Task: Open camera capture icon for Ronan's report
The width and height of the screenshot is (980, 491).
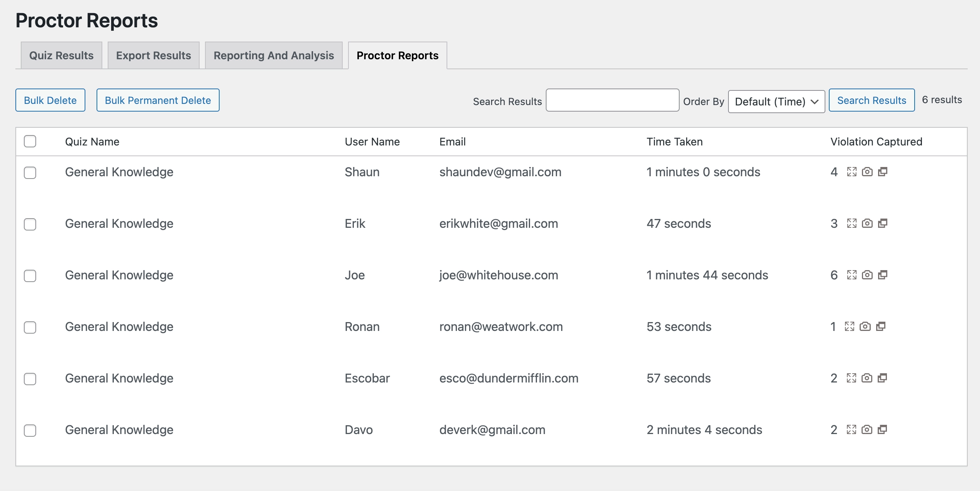Action: pyautogui.click(x=866, y=326)
